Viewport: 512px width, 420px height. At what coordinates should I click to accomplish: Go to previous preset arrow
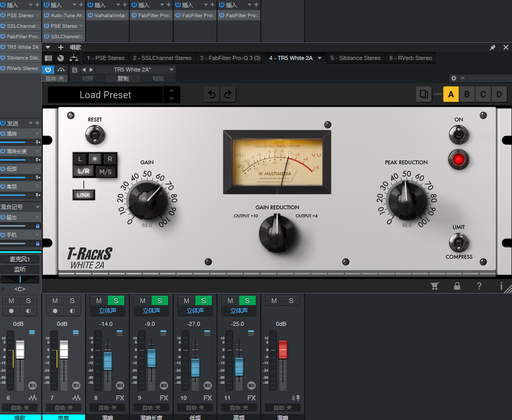pyautogui.click(x=84, y=69)
